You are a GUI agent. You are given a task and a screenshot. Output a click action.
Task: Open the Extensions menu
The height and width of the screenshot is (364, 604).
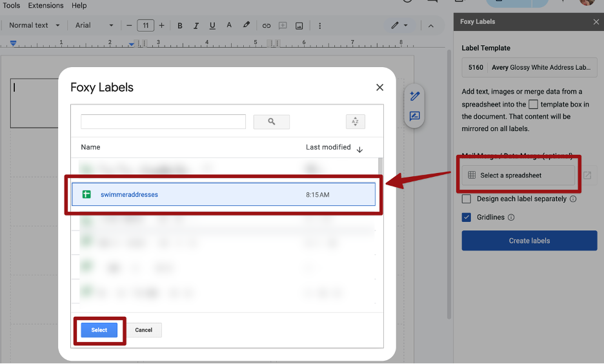coord(45,5)
